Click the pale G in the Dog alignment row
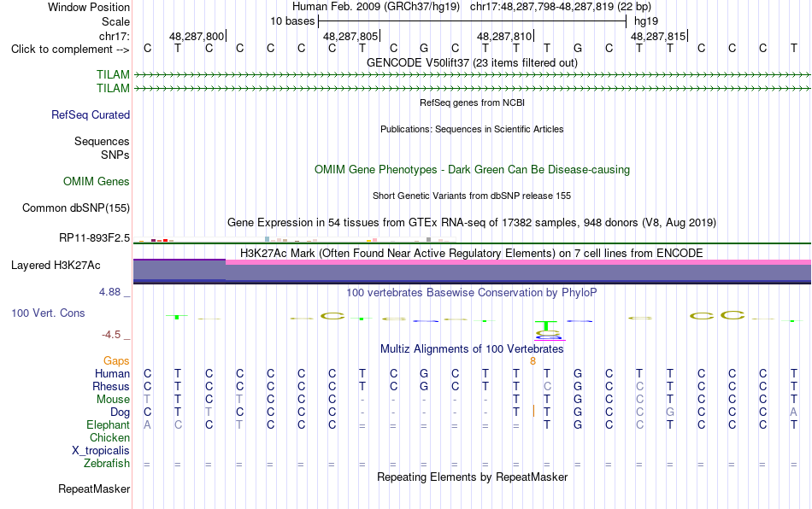The width and height of the screenshot is (812, 509). coord(670,412)
